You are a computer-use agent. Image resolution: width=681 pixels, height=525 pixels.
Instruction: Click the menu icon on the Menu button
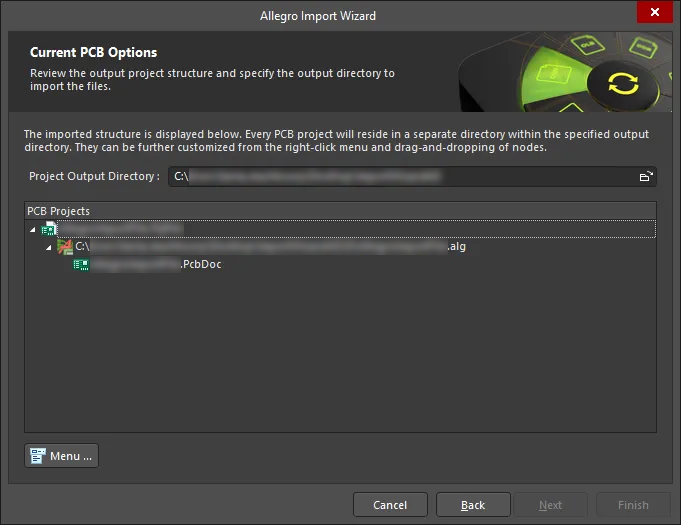[x=37, y=456]
